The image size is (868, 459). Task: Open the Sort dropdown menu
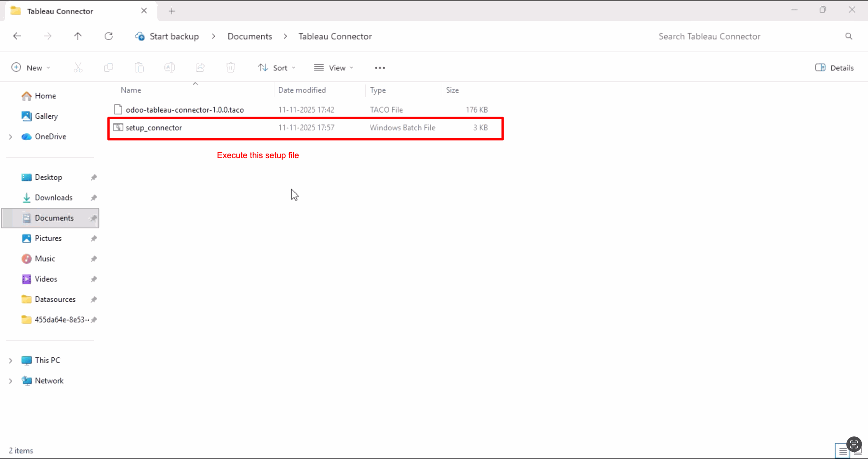[x=277, y=68]
